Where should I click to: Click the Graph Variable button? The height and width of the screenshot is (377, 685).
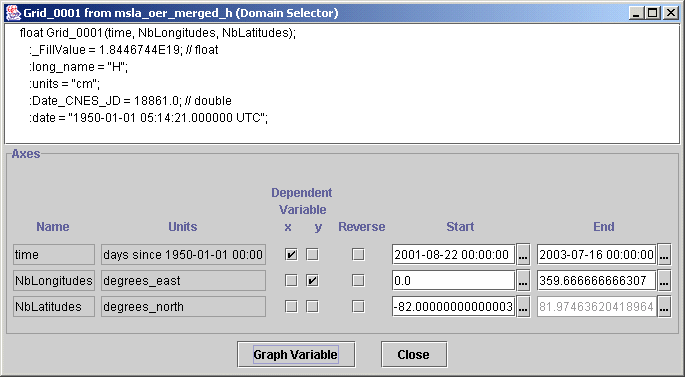tap(296, 354)
